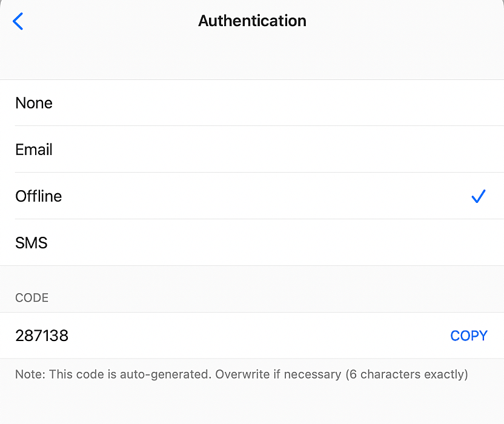Image resolution: width=504 pixels, height=424 pixels.
Task: Return to the previous screen
Action: 18,21
